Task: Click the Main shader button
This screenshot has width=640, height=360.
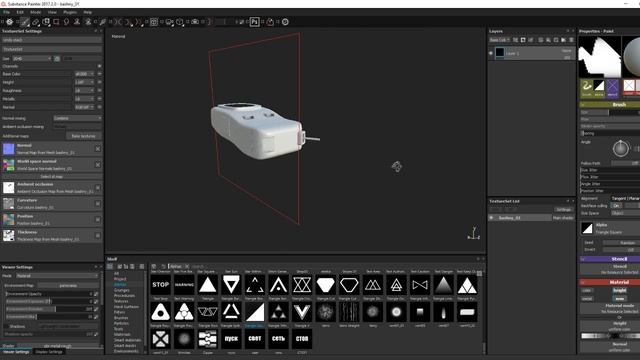Action: [x=563, y=218]
